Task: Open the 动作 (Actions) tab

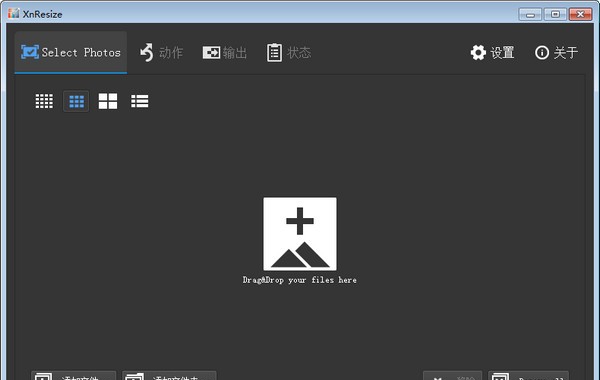Action: tap(161, 52)
